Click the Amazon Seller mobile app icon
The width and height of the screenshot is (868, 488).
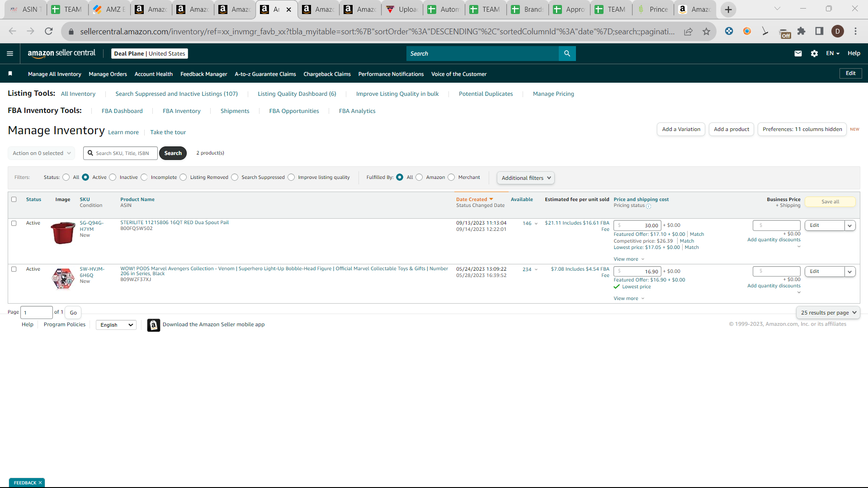[154, 325]
